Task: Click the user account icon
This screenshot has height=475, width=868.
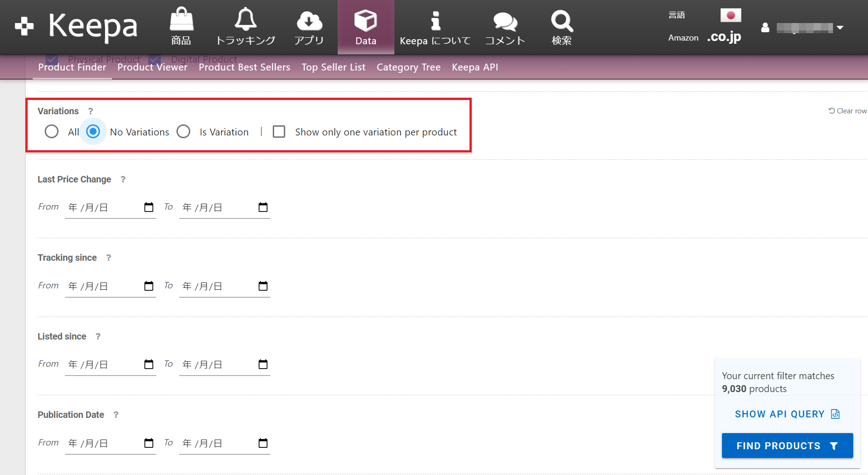Action: pos(765,28)
